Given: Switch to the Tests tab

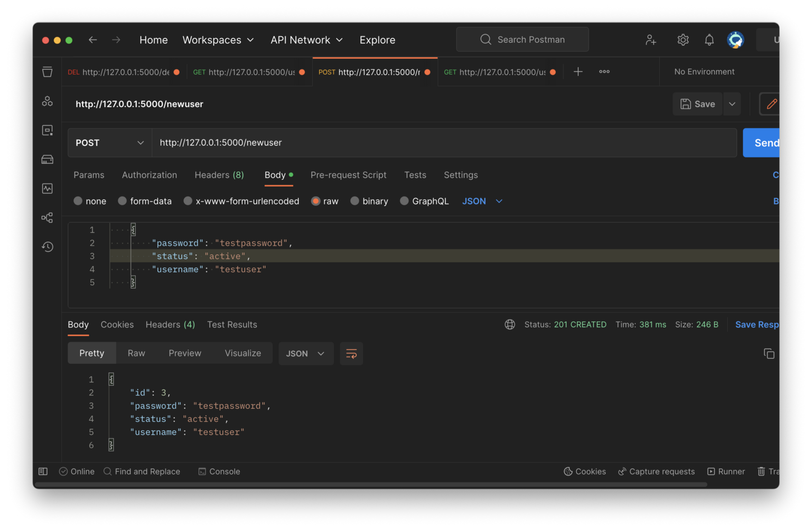Looking at the screenshot, I should tap(415, 175).
